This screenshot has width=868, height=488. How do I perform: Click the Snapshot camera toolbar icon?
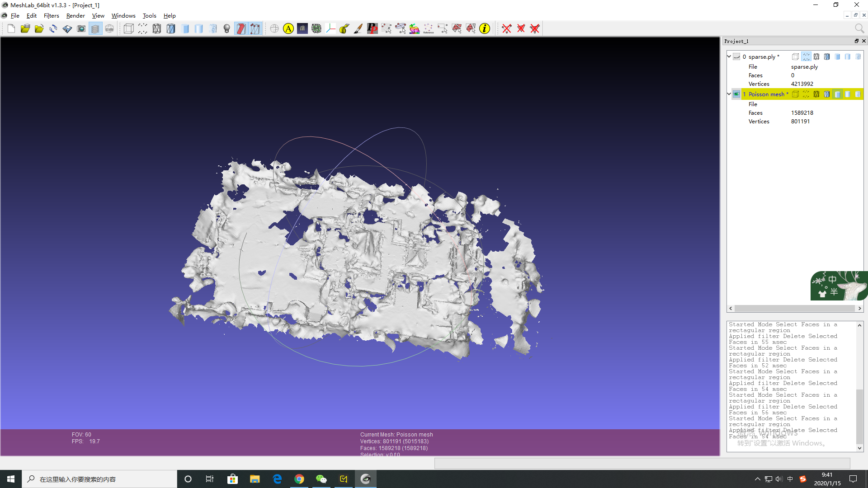click(x=81, y=29)
